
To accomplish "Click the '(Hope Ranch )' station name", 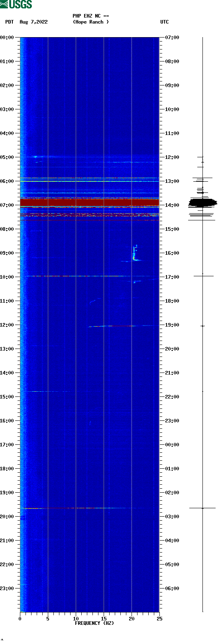I will [91, 22].
